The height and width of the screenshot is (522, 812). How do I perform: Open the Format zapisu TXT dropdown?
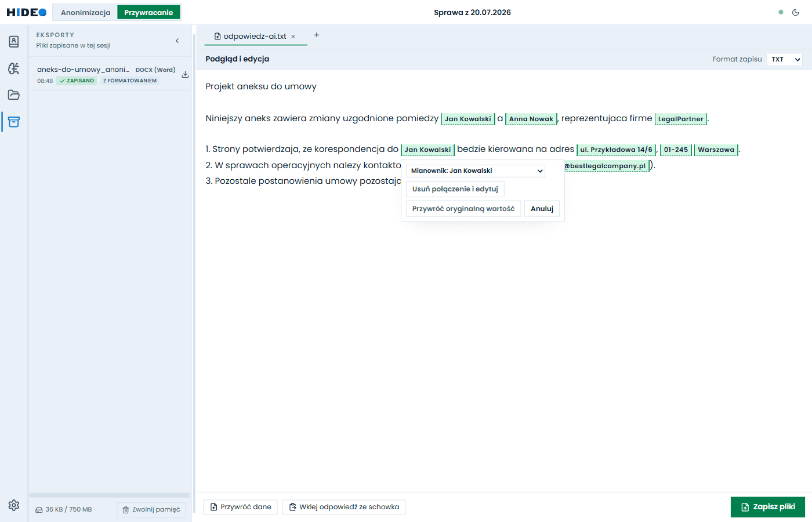pyautogui.click(x=785, y=59)
